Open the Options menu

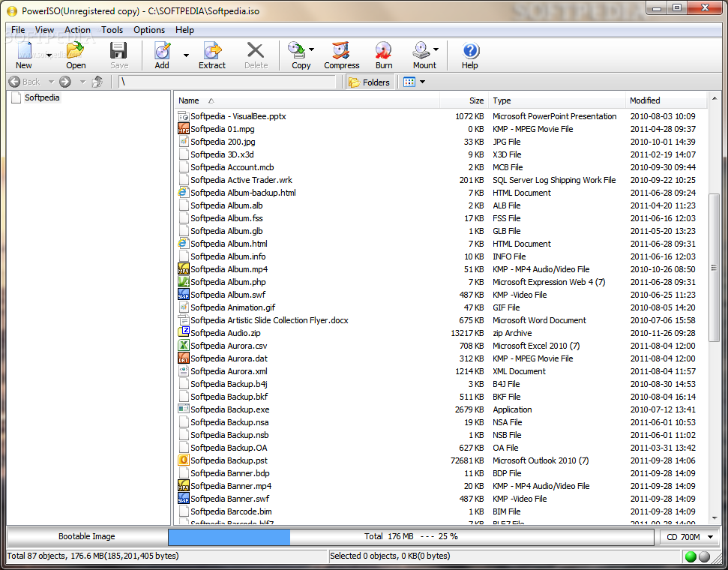149,30
